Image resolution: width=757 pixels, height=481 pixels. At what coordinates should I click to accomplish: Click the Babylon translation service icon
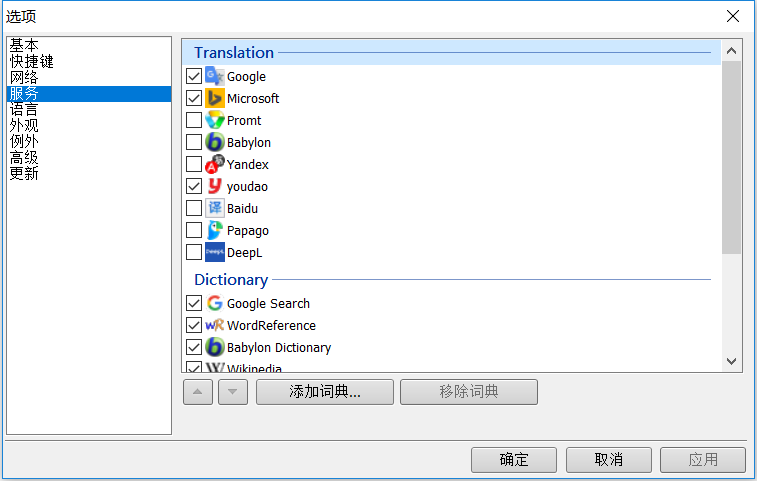[x=214, y=142]
